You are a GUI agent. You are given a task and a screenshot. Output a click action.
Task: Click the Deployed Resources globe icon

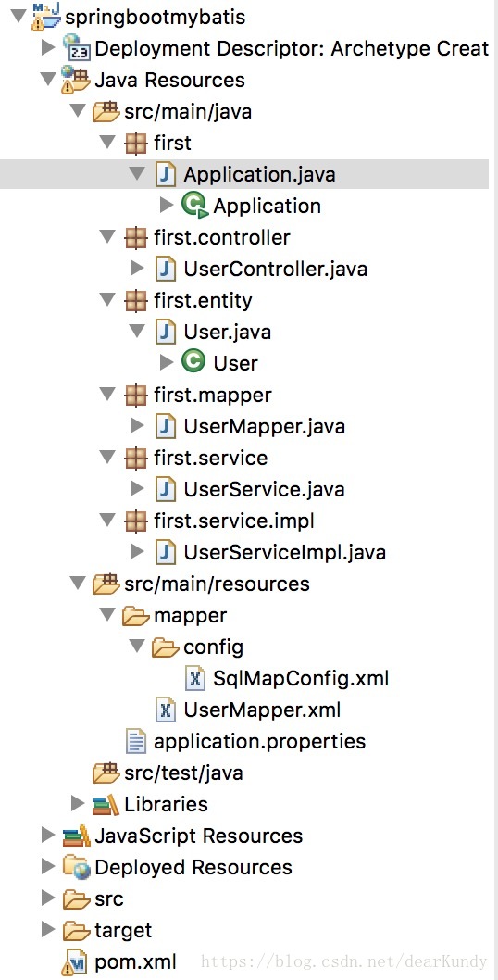coord(77,868)
